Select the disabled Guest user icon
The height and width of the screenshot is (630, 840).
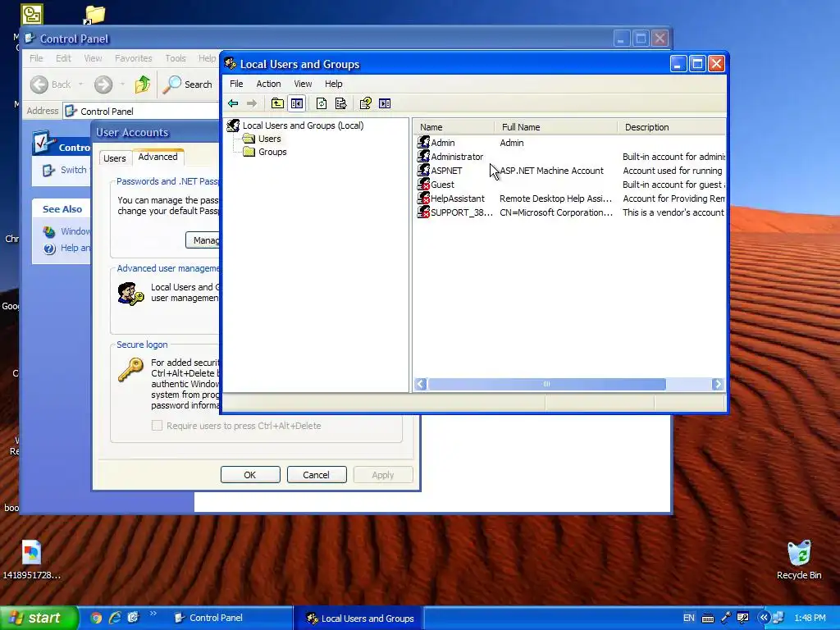click(423, 185)
